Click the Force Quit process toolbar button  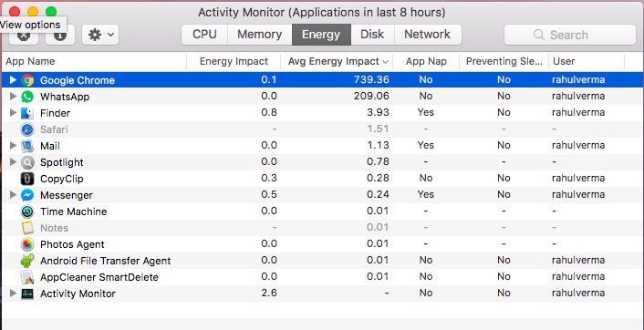coord(24,35)
